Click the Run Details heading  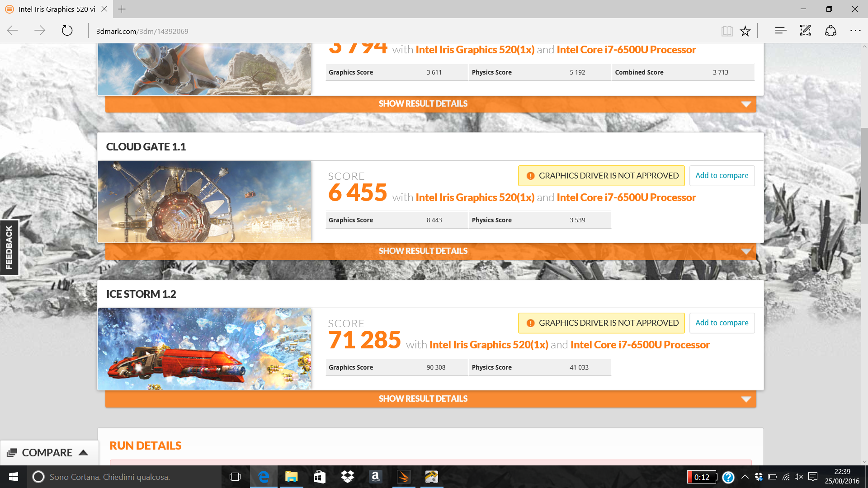(x=145, y=446)
